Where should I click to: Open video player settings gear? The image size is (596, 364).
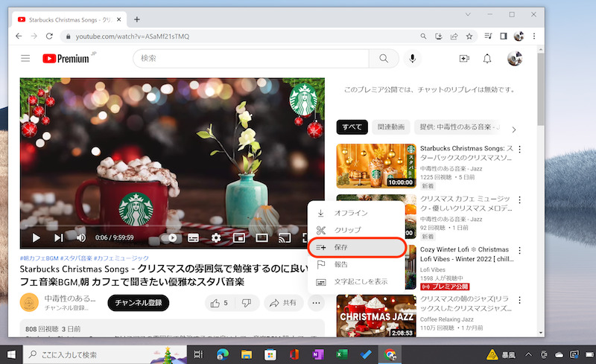[216, 238]
